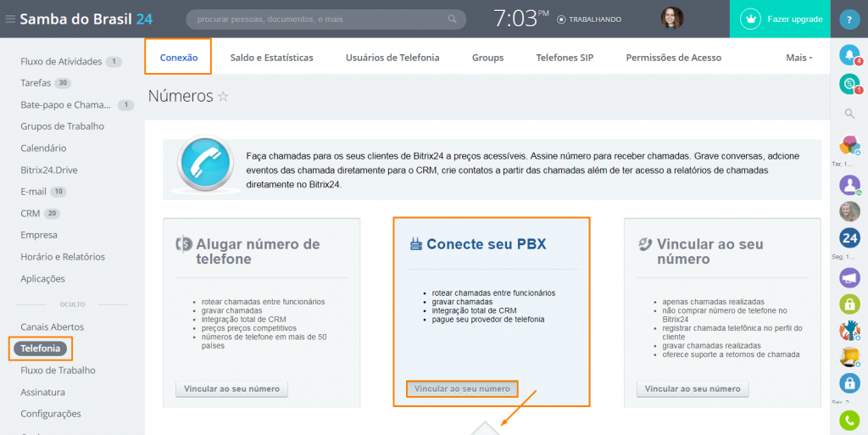This screenshot has height=435, width=868.
Task: Open the purple person contact in right sidebar
Action: [849, 185]
